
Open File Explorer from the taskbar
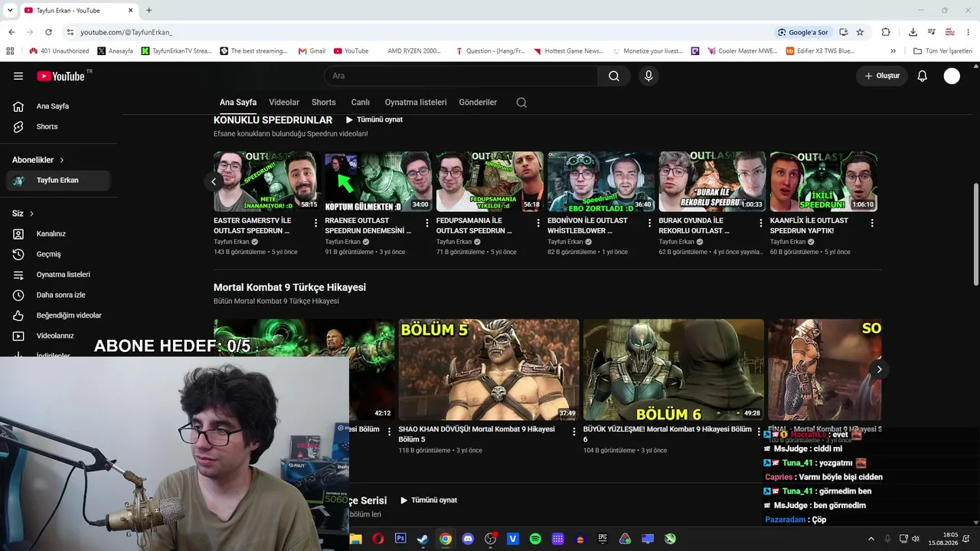coord(355,539)
